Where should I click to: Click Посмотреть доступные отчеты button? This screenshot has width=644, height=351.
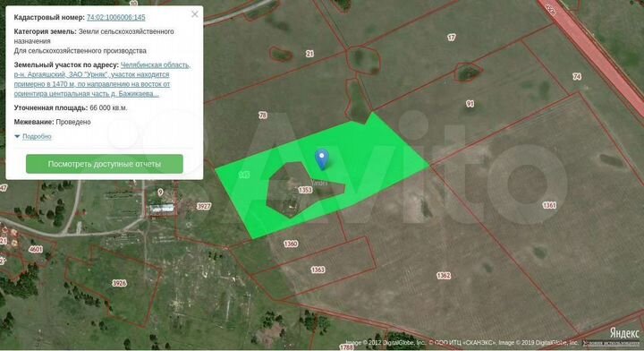pyautogui.click(x=105, y=164)
